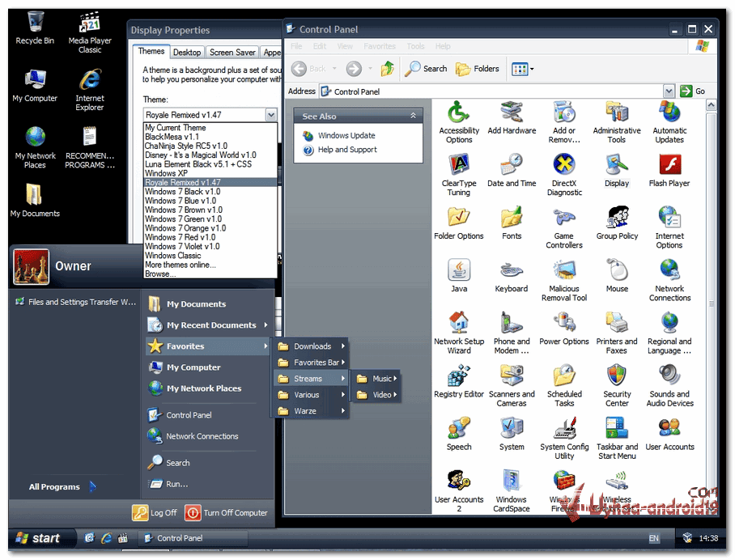Click the Control Panel taskbar button
Screen dimensions: 735x560
click(192, 538)
